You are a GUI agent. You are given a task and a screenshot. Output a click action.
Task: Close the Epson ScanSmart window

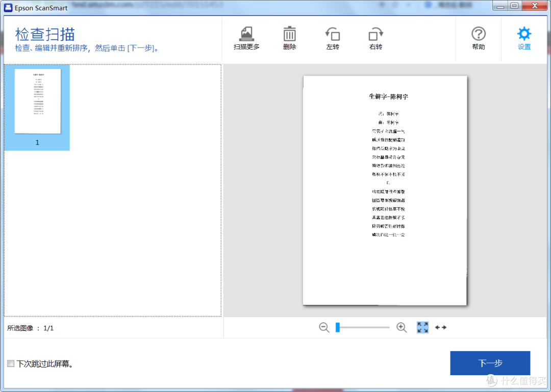tap(535, 6)
